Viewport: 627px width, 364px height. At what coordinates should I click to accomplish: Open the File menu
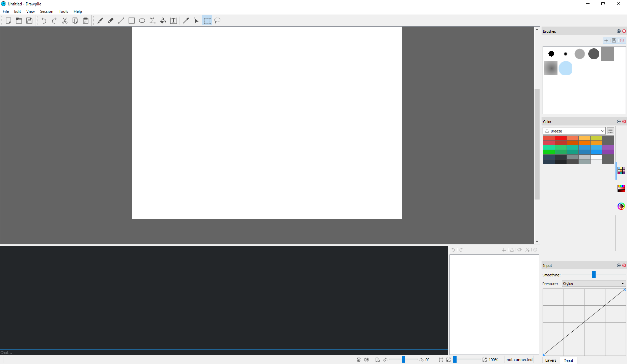pos(6,11)
